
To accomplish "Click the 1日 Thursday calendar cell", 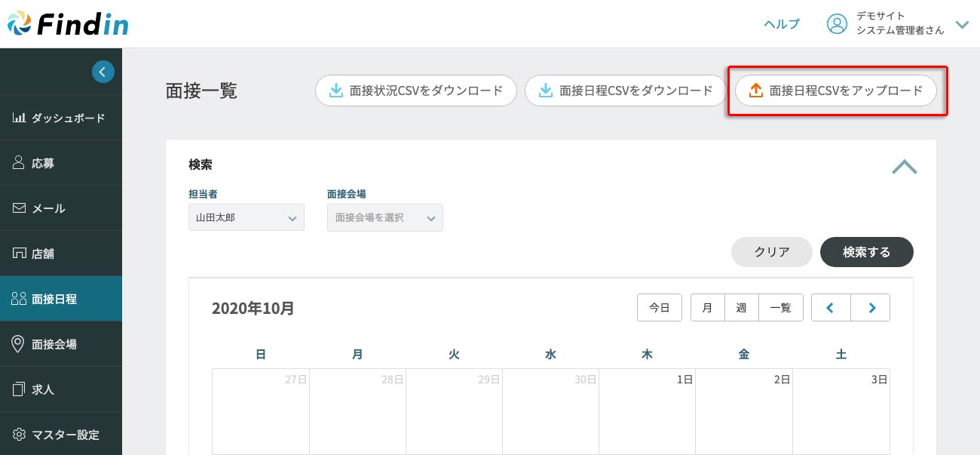I will coord(647,411).
